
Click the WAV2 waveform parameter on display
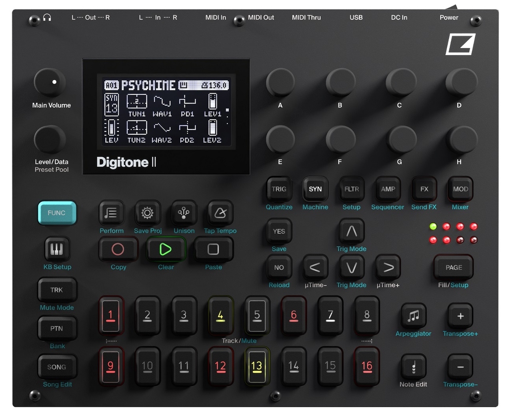162,132
